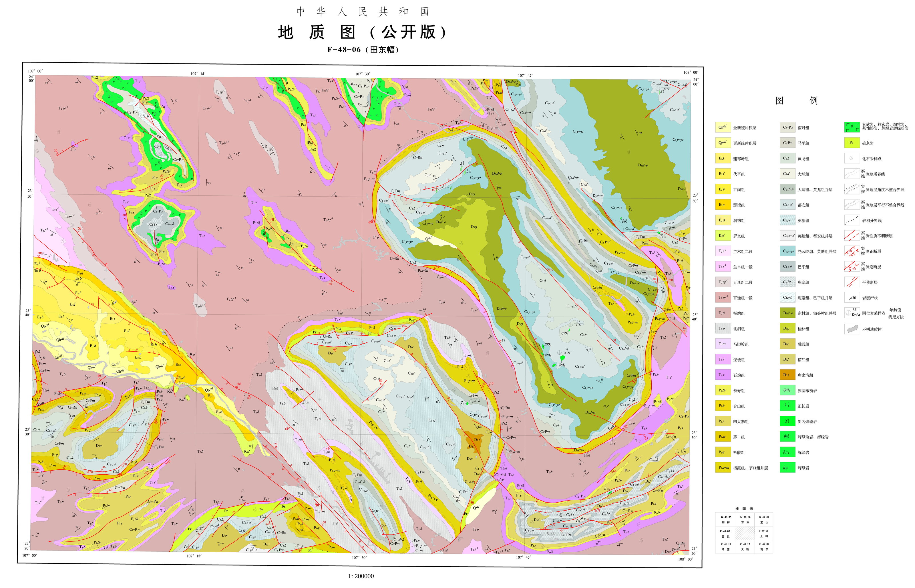Viewport: 915px width, 588px height.
Task: Click the legend label 百逢组二段
Action: coord(743,282)
